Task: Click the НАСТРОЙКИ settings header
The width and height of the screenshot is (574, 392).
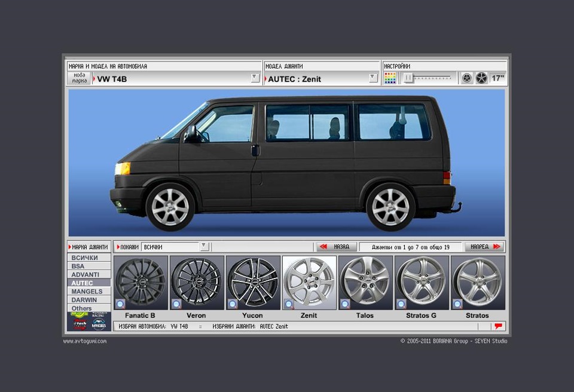Action: [x=397, y=66]
